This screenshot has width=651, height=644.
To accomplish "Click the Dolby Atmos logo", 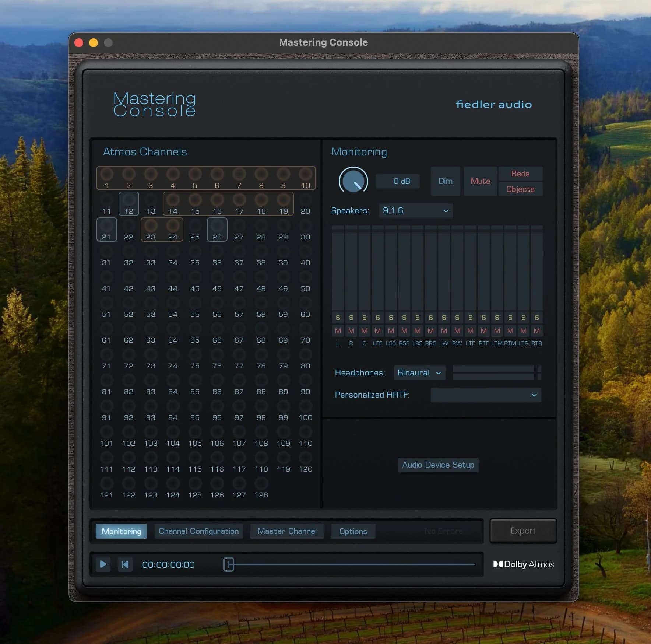I will pos(523,564).
